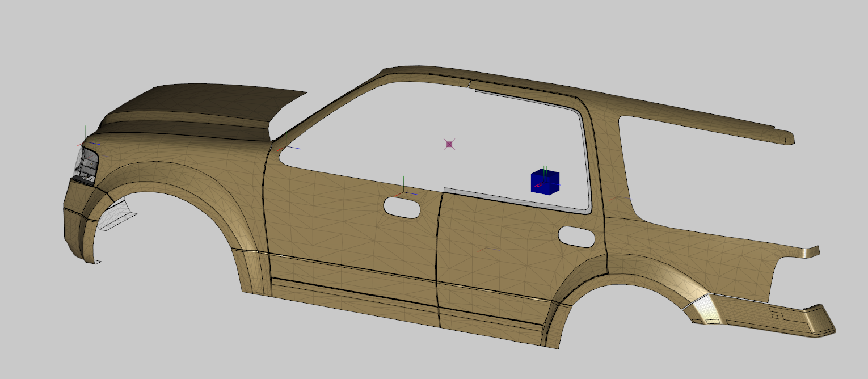
Task: Select the blue cube in the viewport
Action: (545, 182)
